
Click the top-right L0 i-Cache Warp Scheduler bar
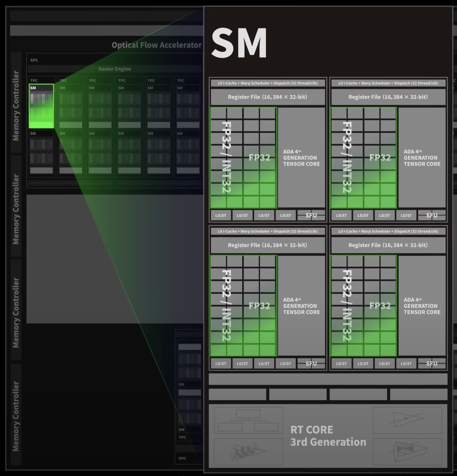388,83
